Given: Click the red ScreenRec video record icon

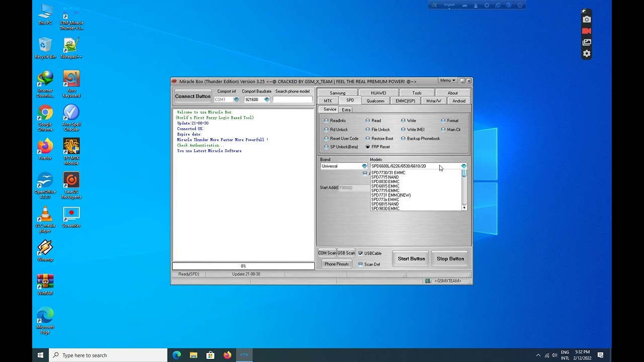Looking at the screenshot, I should coord(587,31).
